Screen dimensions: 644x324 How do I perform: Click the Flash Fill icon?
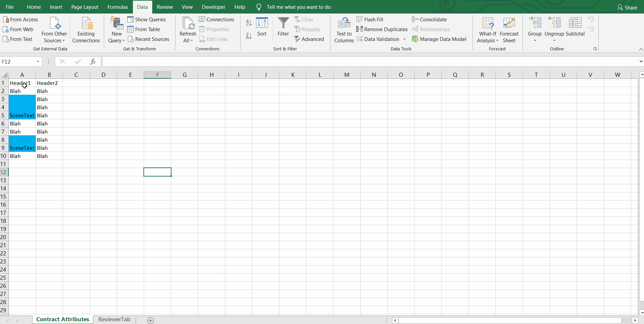click(x=370, y=19)
